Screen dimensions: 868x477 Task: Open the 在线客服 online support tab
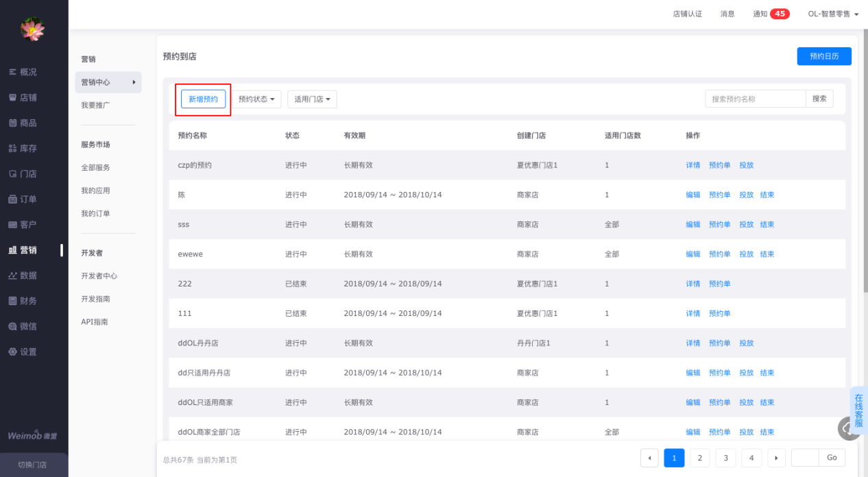coord(858,410)
